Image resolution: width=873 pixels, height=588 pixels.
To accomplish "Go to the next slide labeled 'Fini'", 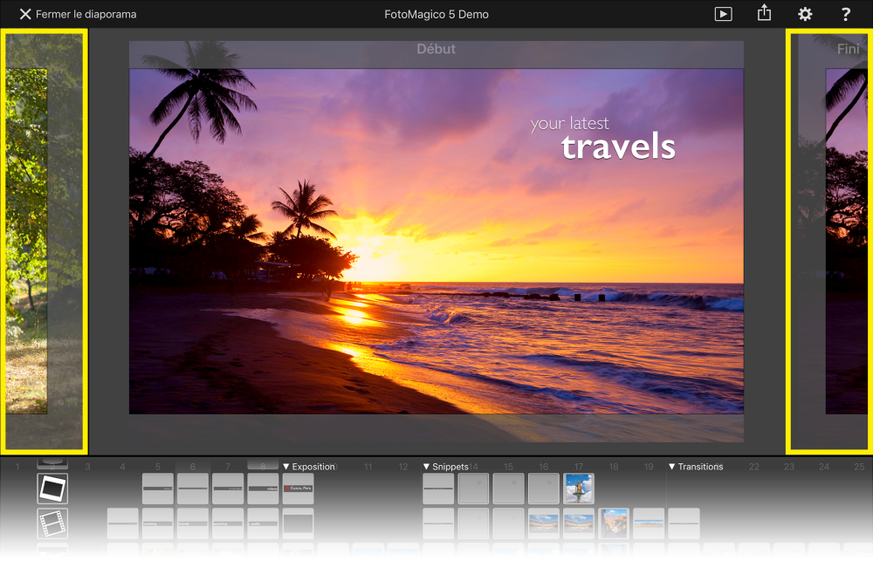I will [829, 242].
